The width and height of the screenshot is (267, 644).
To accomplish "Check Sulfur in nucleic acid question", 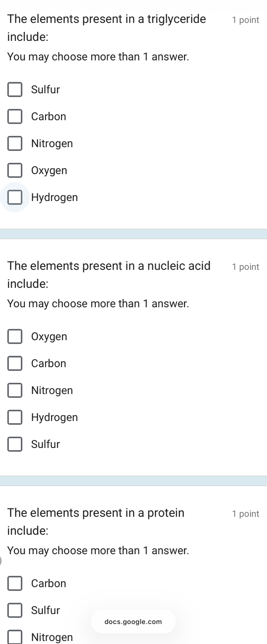I will click(x=15, y=444).
